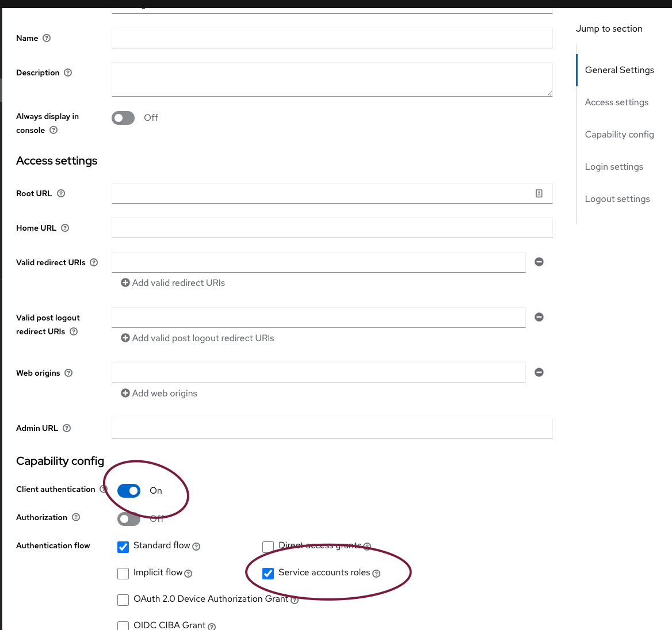Click the OIDC CIBA Grant help icon

point(211,627)
